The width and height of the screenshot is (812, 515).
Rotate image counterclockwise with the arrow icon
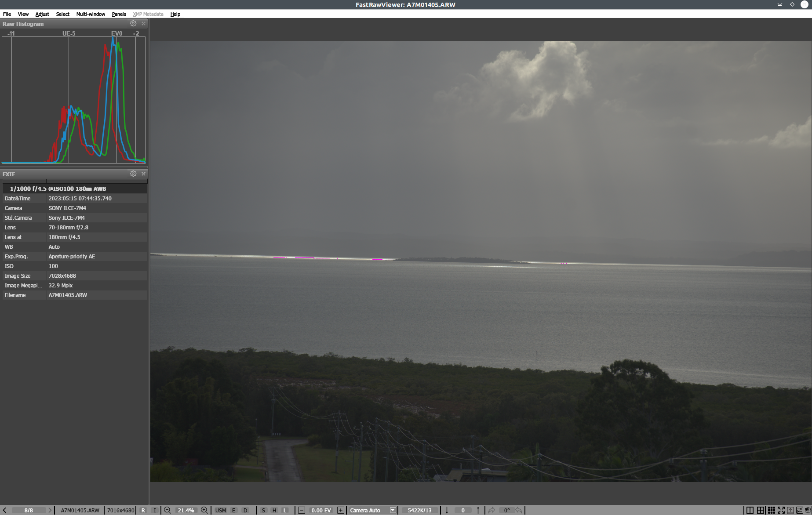coord(519,510)
